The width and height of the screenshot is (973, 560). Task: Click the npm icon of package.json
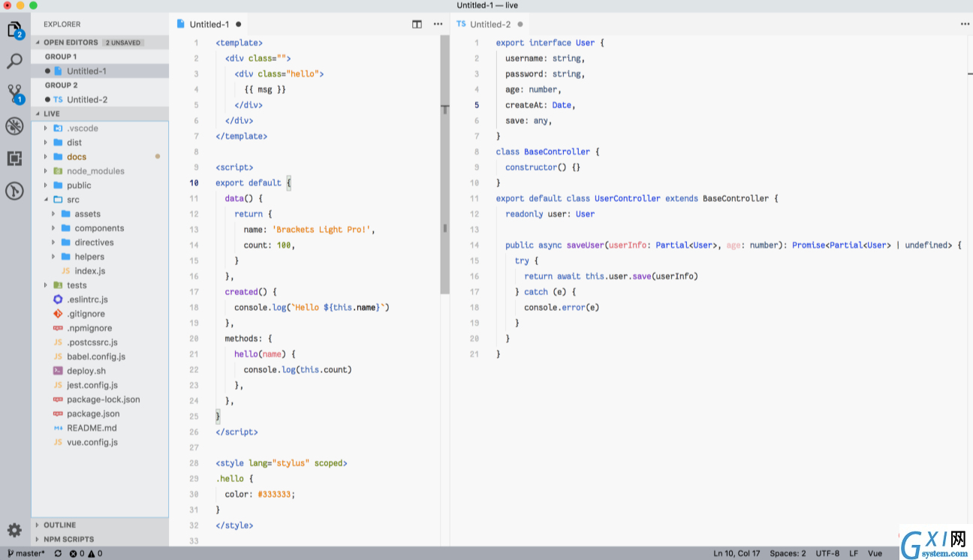58,414
